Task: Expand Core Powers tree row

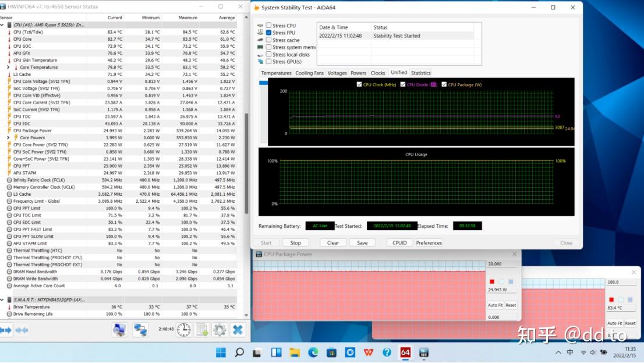Action: point(8,138)
